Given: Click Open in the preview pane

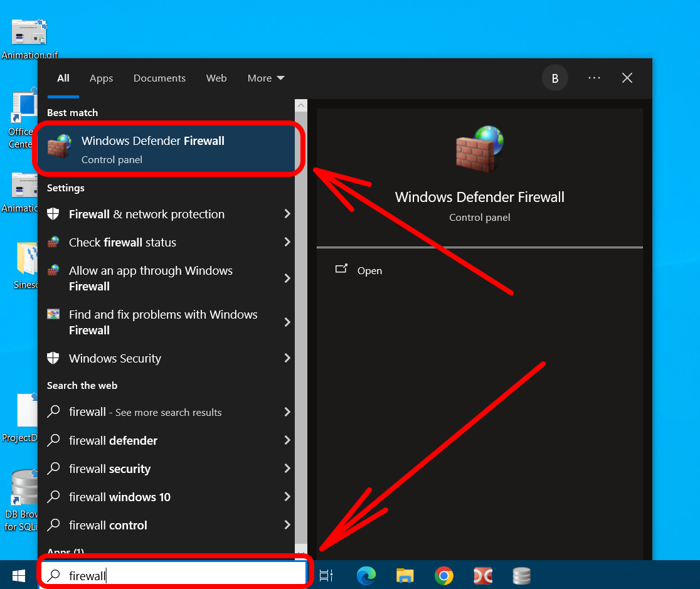Looking at the screenshot, I should [x=369, y=270].
